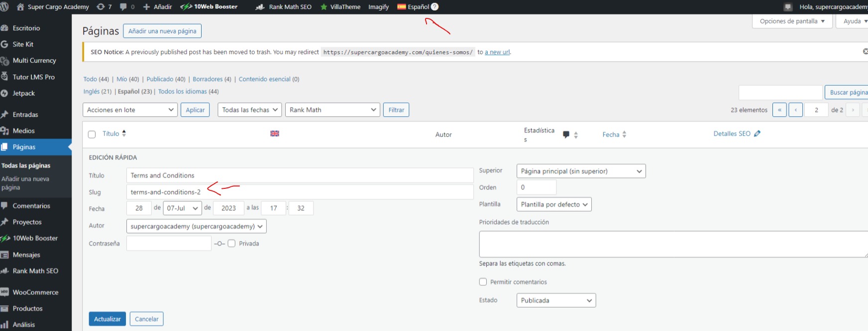Open the Superior parent page dropdown
Viewport: 868px width, 331px height.
click(581, 171)
